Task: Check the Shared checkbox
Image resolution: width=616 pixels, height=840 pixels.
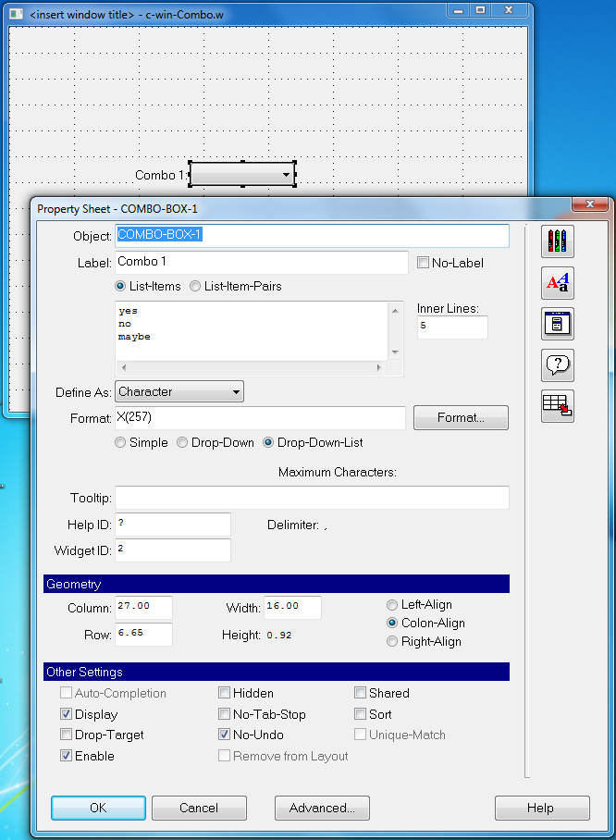Action: [360, 693]
